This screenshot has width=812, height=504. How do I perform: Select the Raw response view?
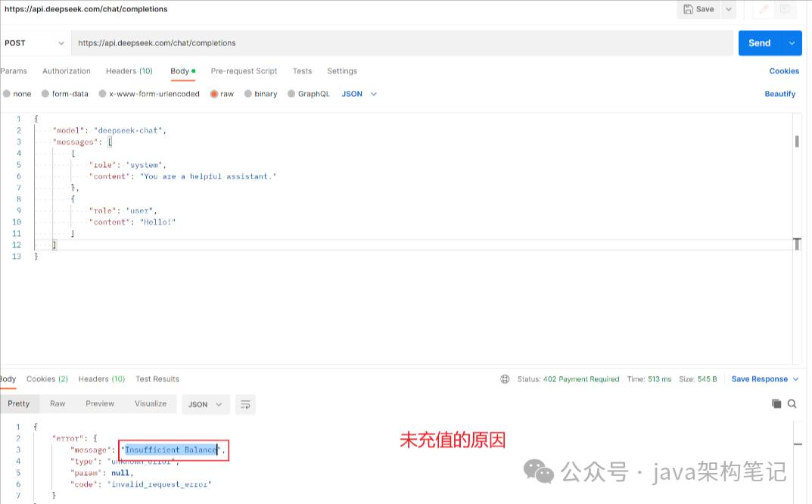[x=58, y=403]
